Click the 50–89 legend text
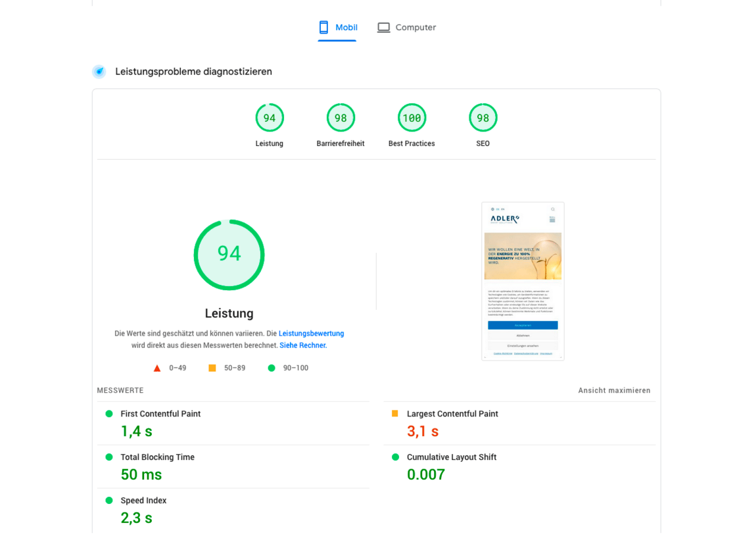Image resolution: width=756 pixels, height=552 pixels. [235, 368]
